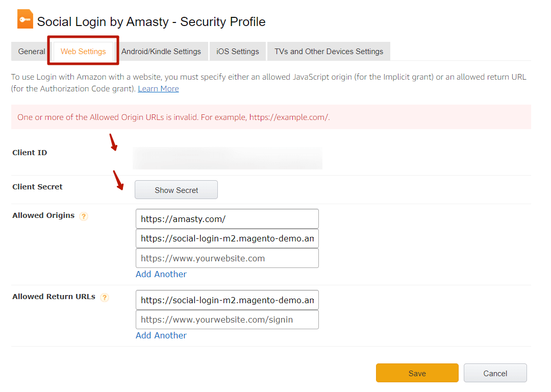551x392 pixels.
Task: Focus the https://amasty.com/ origin field
Action: (x=227, y=219)
